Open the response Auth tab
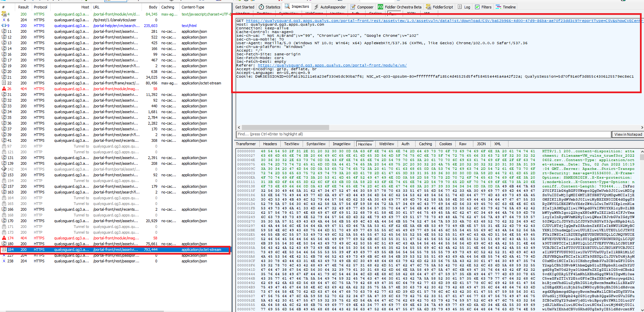The width and height of the screenshot is (644, 312). [x=405, y=144]
